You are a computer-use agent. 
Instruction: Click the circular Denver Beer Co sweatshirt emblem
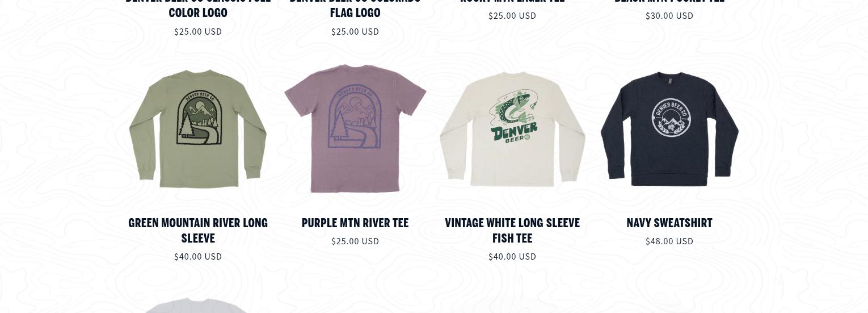[671, 118]
